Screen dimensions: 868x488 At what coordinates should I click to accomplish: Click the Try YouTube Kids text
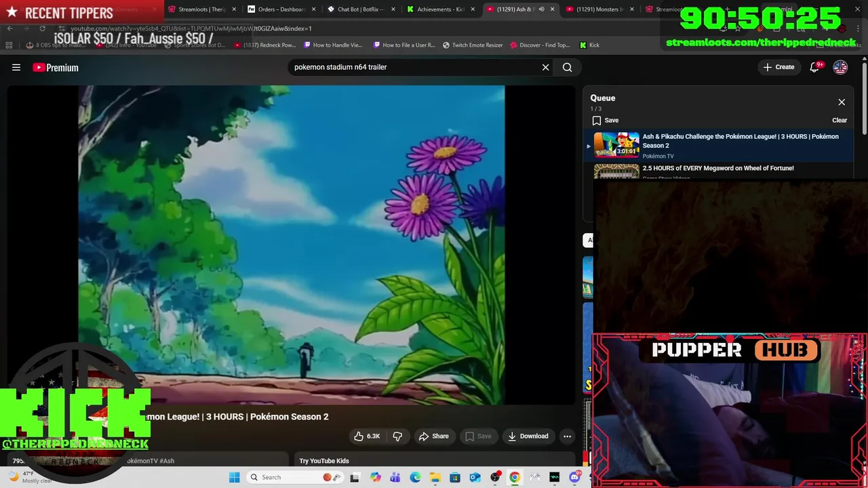click(324, 461)
